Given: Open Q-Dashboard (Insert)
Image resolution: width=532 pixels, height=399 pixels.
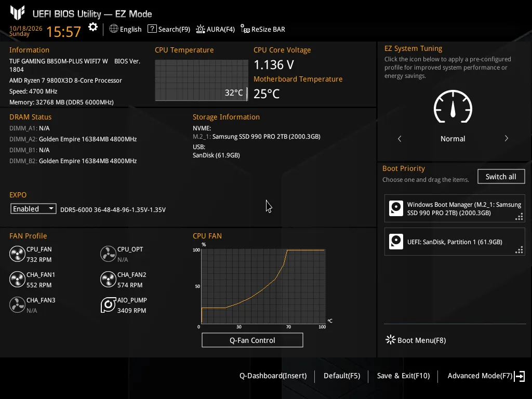Looking at the screenshot, I should tap(273, 376).
